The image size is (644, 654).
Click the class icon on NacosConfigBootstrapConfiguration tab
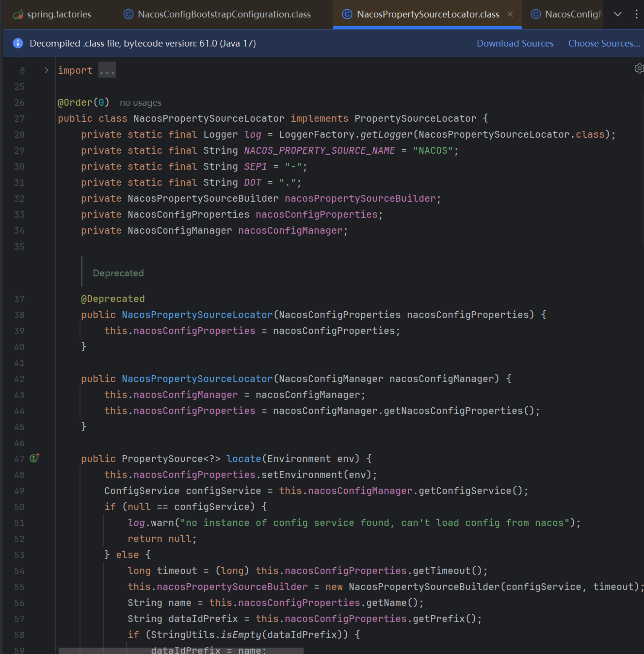click(x=129, y=15)
